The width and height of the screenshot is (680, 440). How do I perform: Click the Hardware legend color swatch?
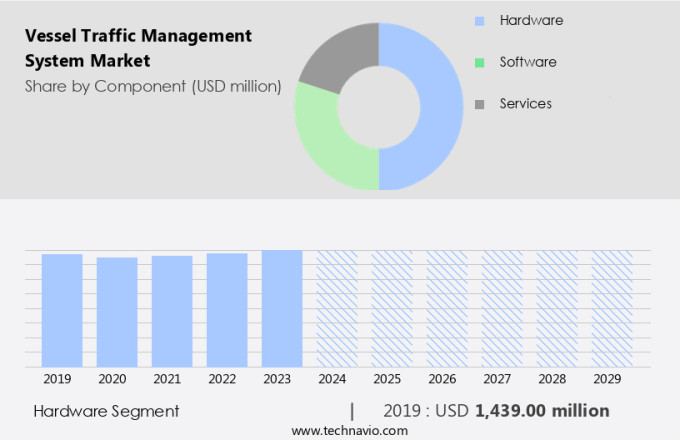(479, 21)
